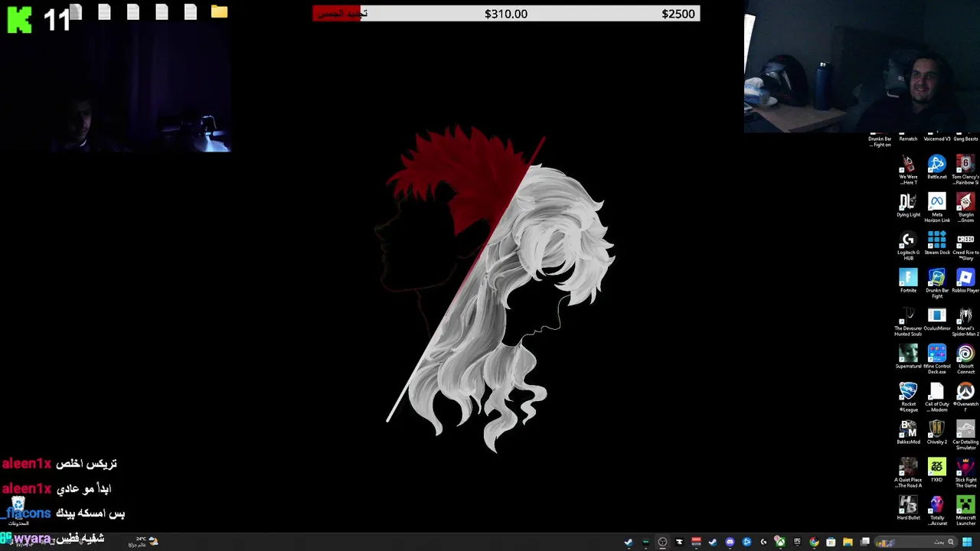Image resolution: width=980 pixels, height=551 pixels.
Task: Open the Drunkn Bar Fight icon below Stream Dock
Action: click(936, 284)
